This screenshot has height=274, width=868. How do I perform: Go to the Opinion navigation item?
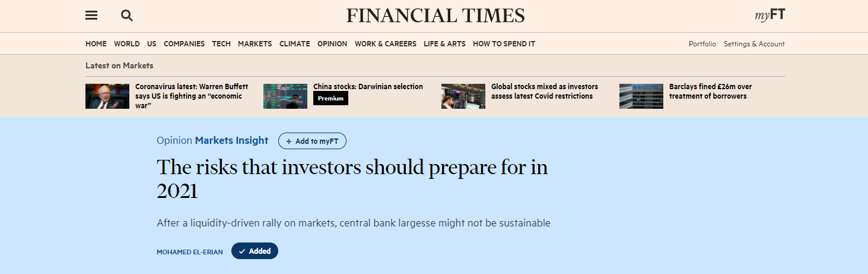click(332, 44)
